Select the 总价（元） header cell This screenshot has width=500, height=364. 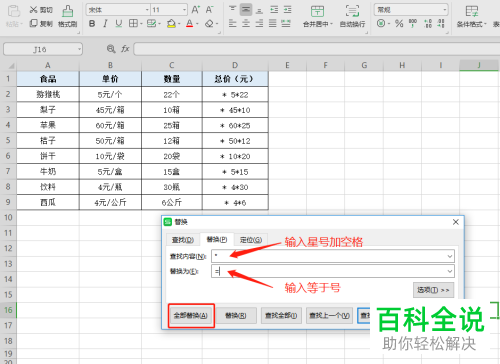(235, 79)
